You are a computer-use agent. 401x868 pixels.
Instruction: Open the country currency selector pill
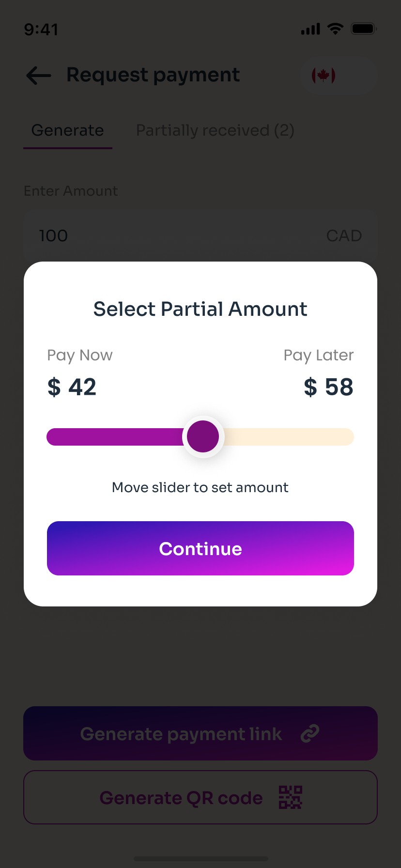point(339,76)
